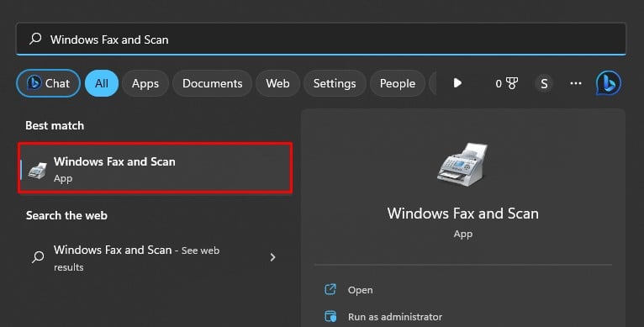Click the play arrow to show more filters
Screen dimensions: 644x327
coord(457,83)
